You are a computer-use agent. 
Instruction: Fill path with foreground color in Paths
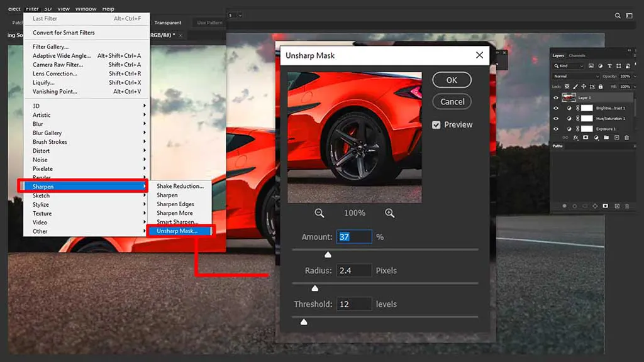[x=564, y=206]
